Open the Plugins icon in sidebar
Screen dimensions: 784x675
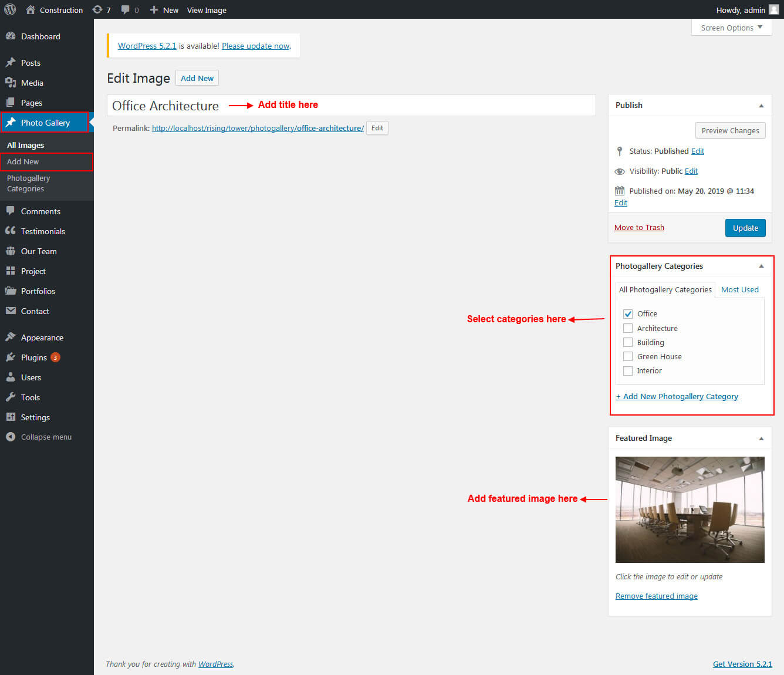[x=11, y=357]
